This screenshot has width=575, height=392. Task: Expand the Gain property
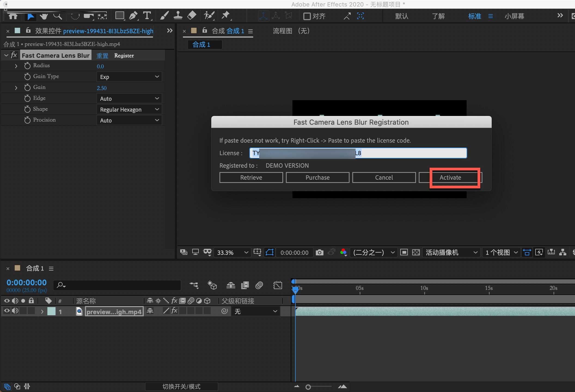tap(16, 88)
